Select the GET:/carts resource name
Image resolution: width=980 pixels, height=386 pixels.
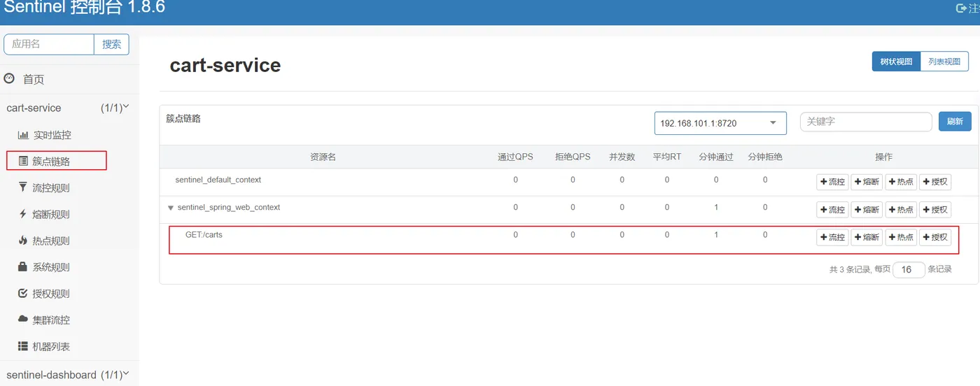(x=204, y=235)
